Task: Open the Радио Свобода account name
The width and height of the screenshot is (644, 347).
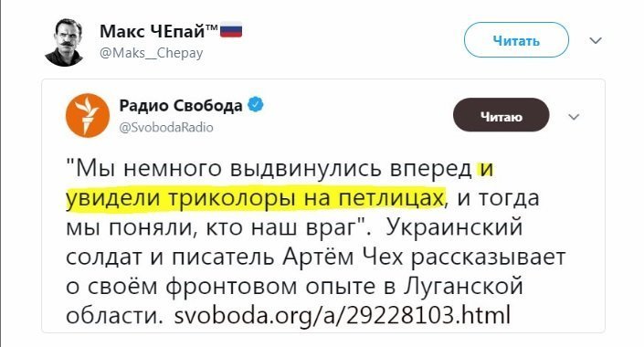Action: 181,106
